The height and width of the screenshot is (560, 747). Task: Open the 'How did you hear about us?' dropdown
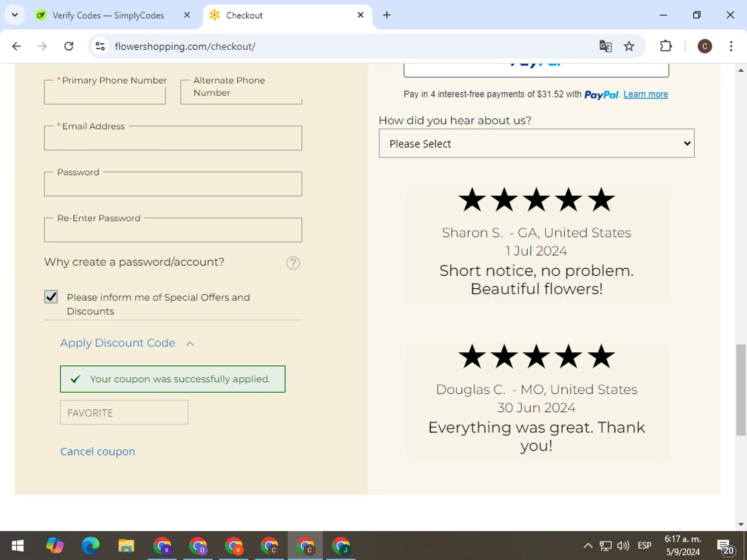point(536,143)
